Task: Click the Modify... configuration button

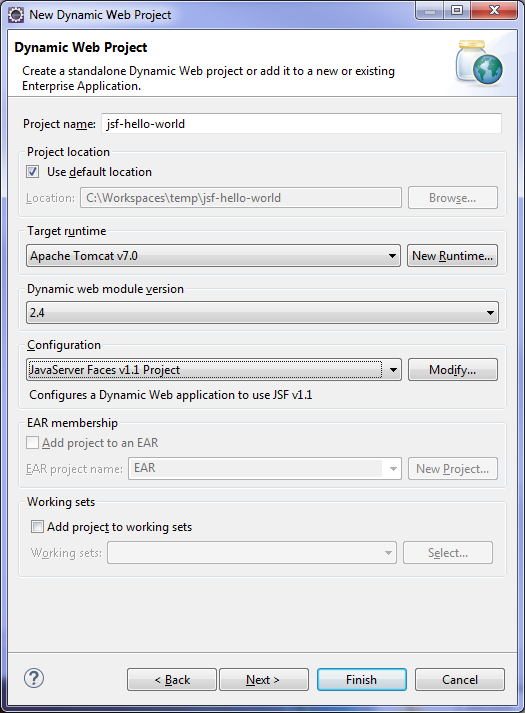Action: point(453,370)
